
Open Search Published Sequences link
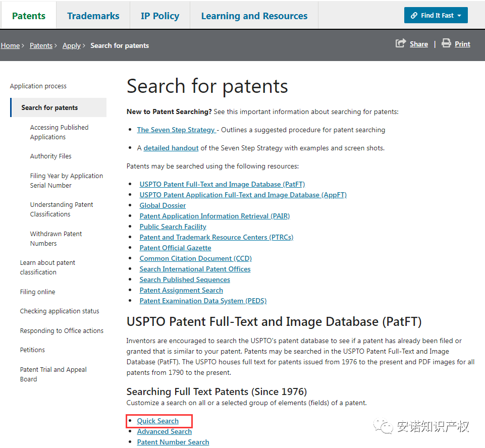[185, 279]
